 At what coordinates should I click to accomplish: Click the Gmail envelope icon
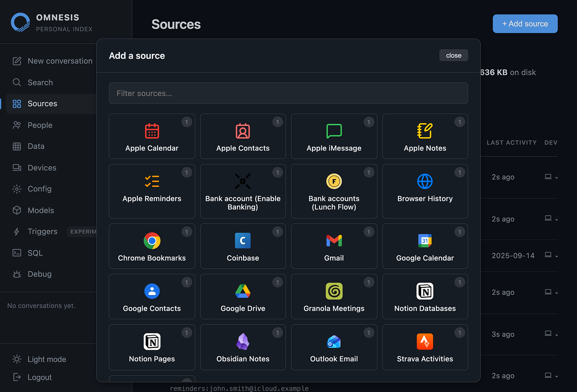point(334,241)
